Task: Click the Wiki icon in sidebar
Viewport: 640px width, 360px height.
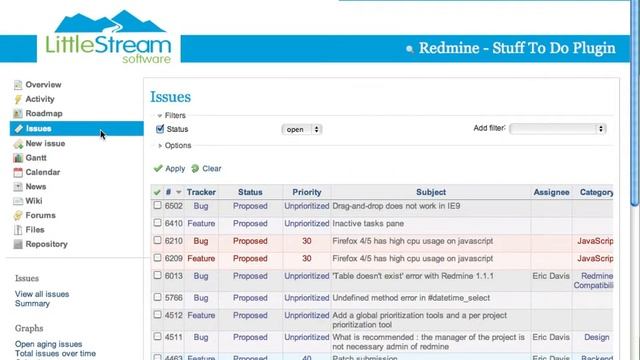Action: pos(18,201)
